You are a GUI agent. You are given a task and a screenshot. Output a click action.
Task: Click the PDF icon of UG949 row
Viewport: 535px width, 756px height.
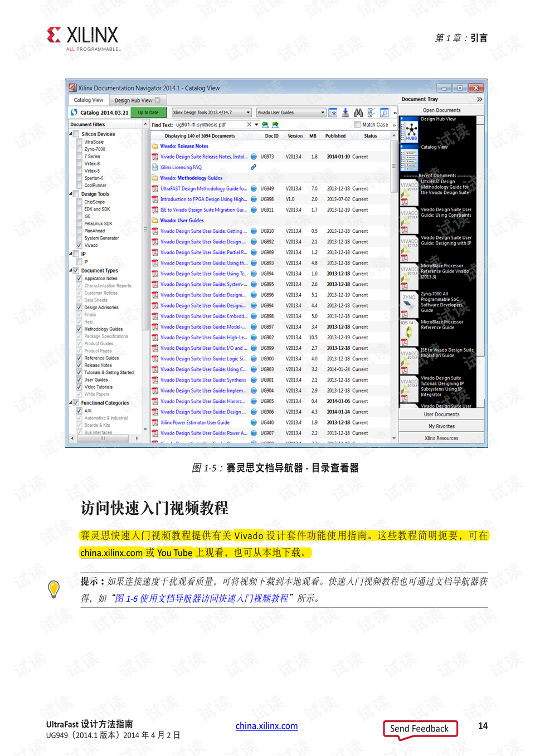tap(155, 188)
